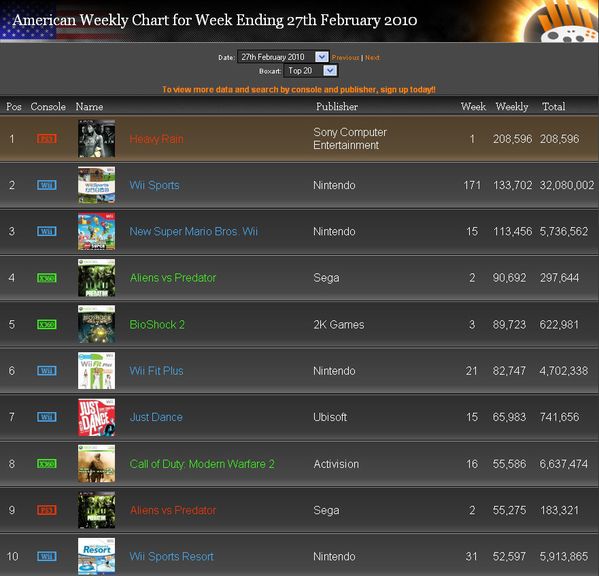
Task: Open the Wii Sports Resort box art thumbnail
Action: (96, 557)
